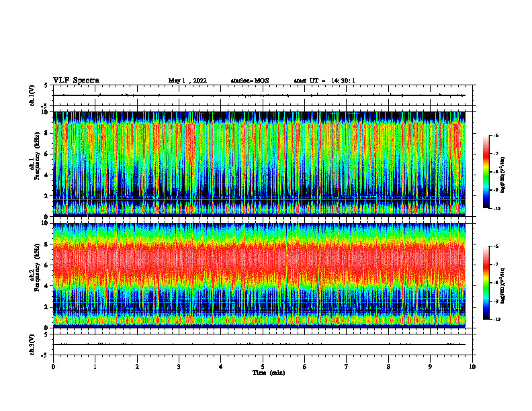Click the "-5" tick on ch.3(V) axis
Image resolution: width=532 pixels, height=411 pixels.
[45, 355]
